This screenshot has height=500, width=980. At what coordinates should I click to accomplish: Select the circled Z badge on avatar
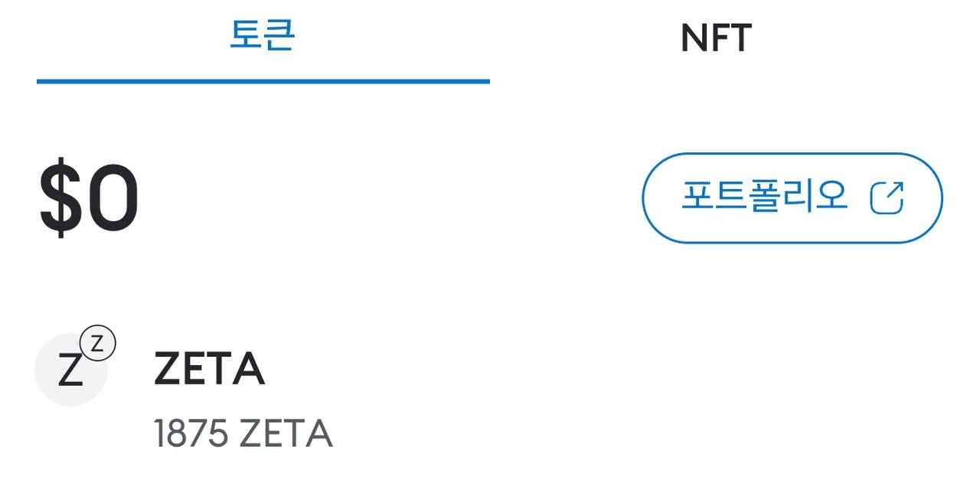97,344
